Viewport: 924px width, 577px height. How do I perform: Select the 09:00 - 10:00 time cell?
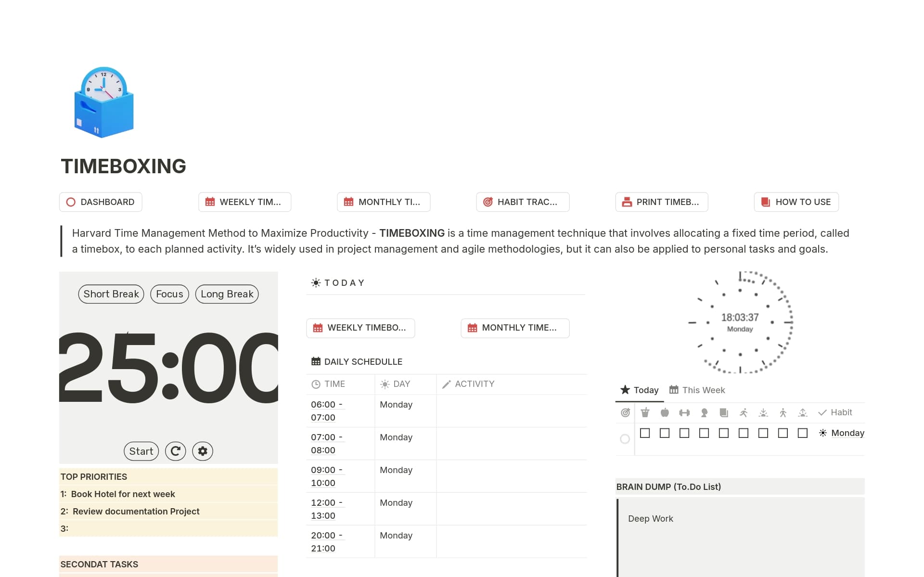click(x=340, y=476)
